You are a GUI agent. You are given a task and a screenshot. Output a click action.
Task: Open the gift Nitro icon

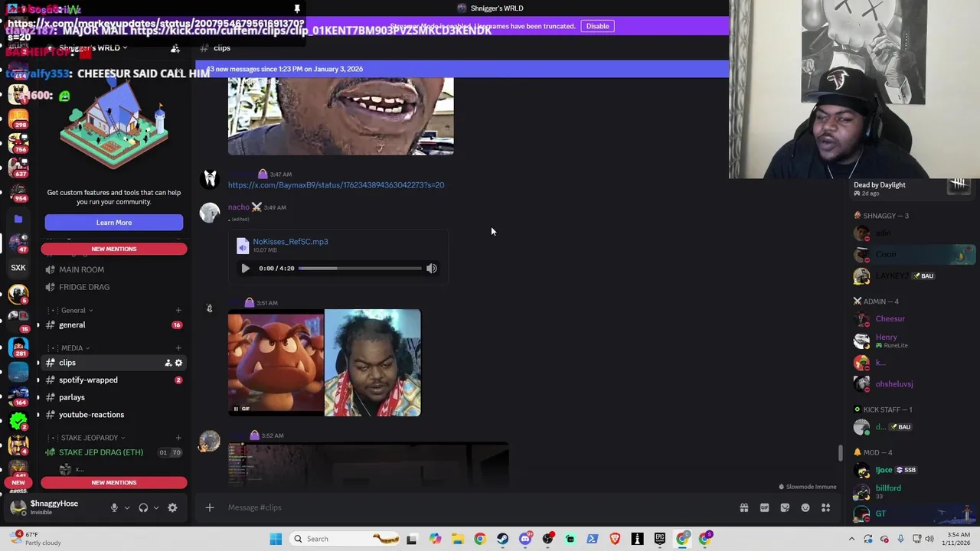point(743,507)
